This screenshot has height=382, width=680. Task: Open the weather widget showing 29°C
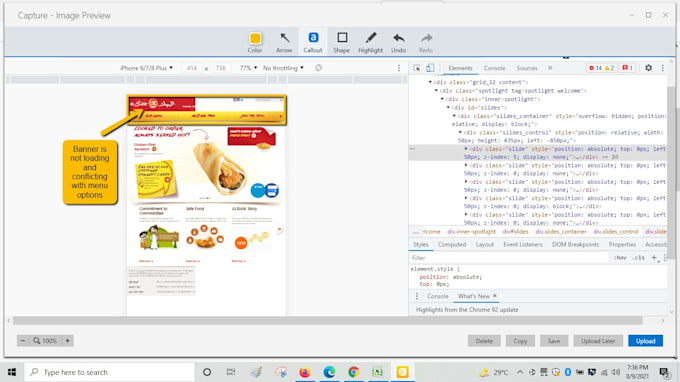[x=494, y=372]
